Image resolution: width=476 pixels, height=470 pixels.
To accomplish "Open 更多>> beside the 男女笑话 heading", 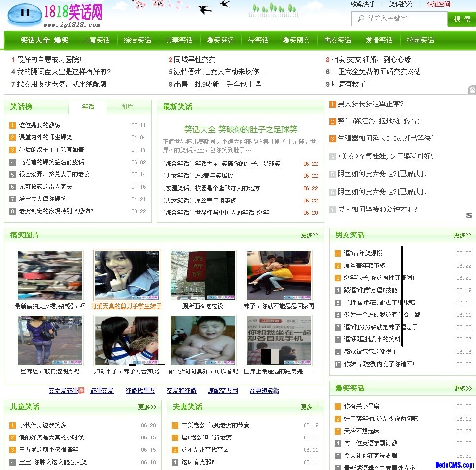I will 462,235.
